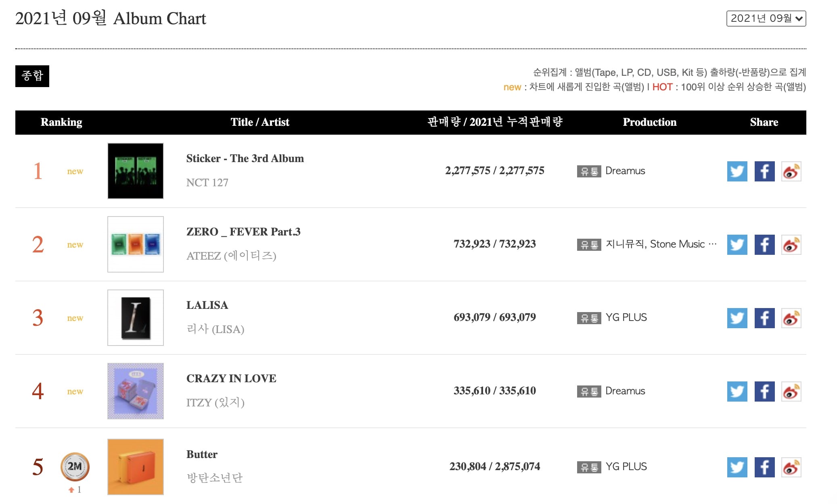This screenshot has width=837, height=504.
Task: Click the 2M badge next to Butter
Action: [x=75, y=467]
